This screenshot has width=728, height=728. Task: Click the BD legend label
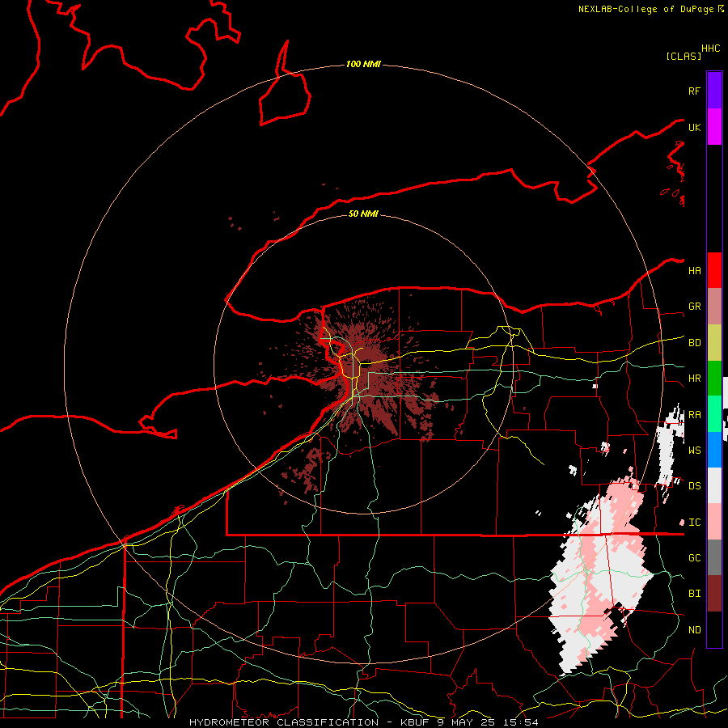pos(694,343)
